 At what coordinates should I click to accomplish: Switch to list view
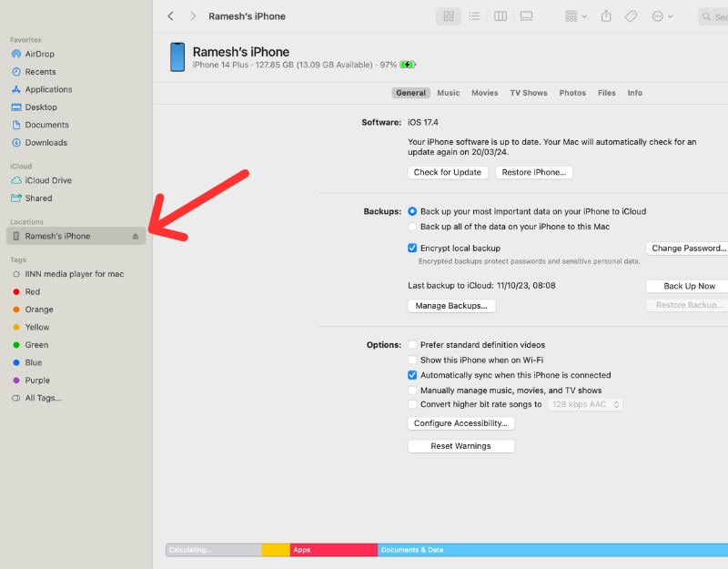[x=474, y=16]
